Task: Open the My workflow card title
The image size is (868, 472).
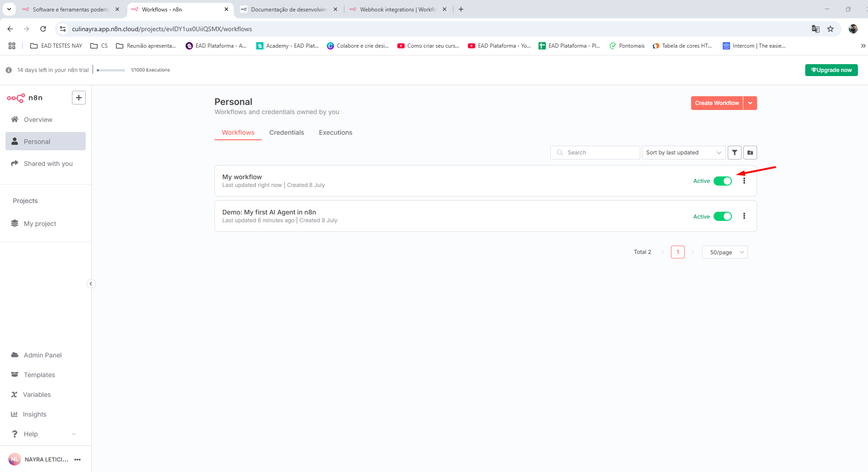Action: pyautogui.click(x=242, y=177)
